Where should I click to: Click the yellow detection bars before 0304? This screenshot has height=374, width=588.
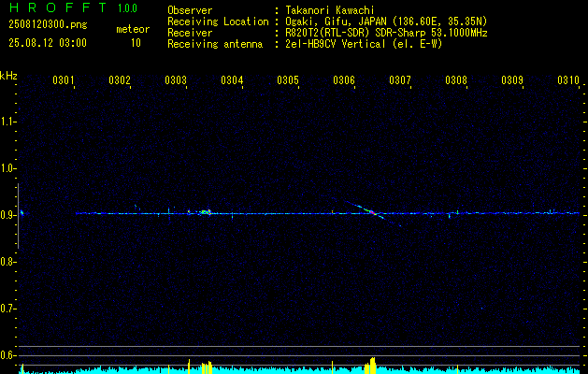207,367
